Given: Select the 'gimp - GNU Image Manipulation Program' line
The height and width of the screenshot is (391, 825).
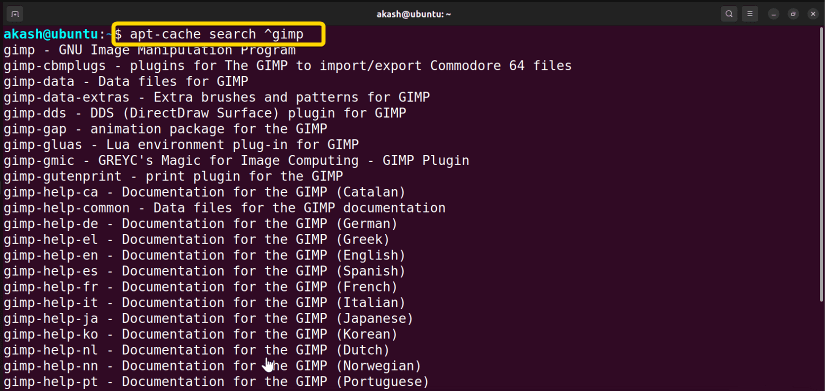Looking at the screenshot, I should coord(149,51).
